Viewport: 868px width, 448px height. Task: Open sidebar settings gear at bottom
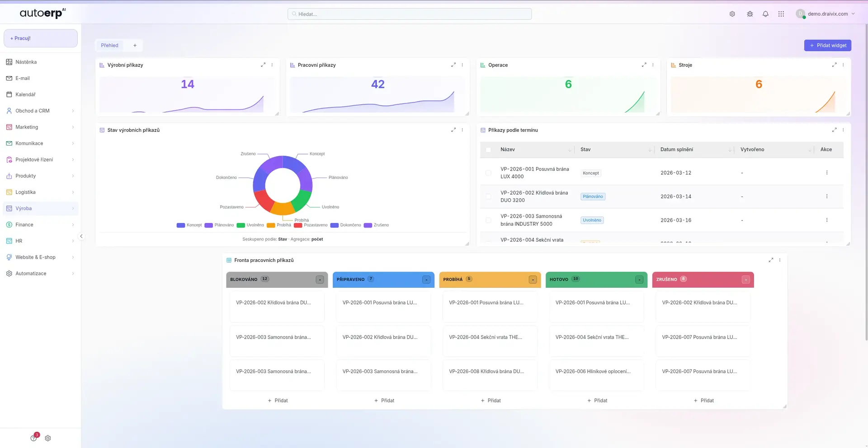[48, 438]
